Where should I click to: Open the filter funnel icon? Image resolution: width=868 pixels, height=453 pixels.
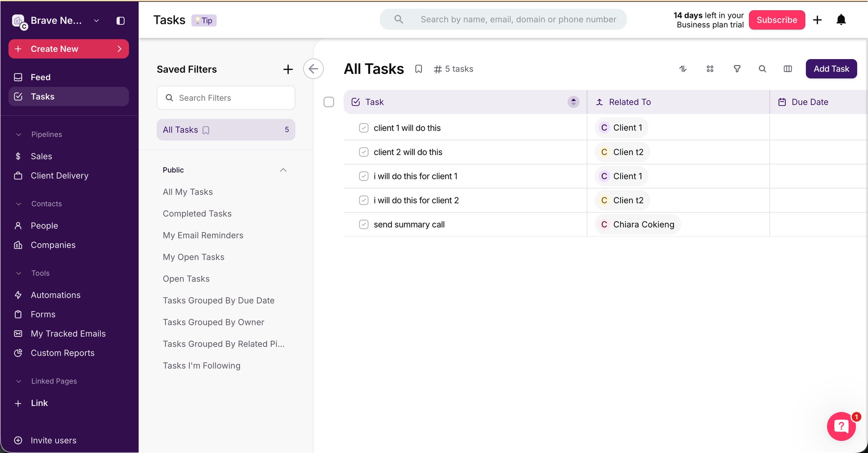pos(737,69)
